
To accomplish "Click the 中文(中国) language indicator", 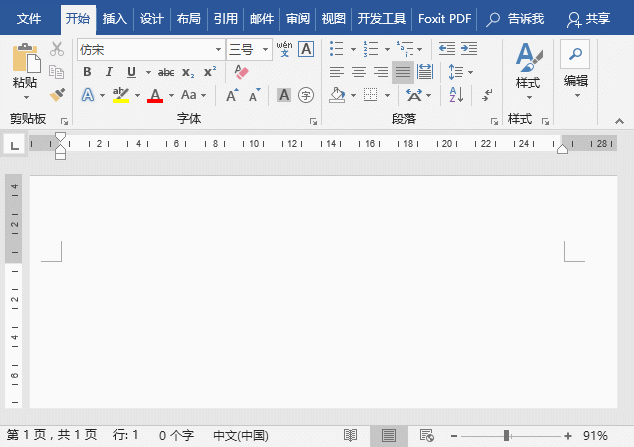I will (240, 436).
